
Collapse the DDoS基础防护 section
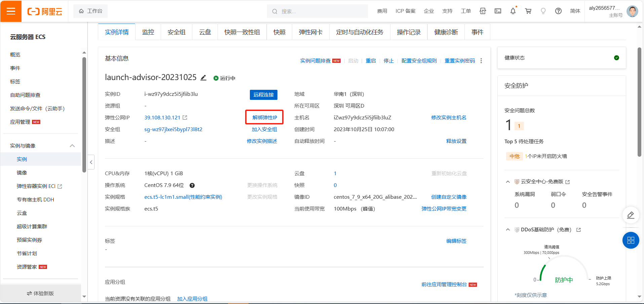click(x=508, y=230)
